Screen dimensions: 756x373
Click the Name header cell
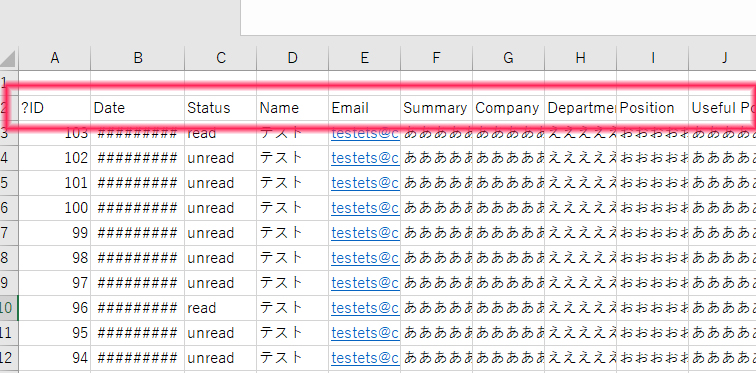click(293, 108)
